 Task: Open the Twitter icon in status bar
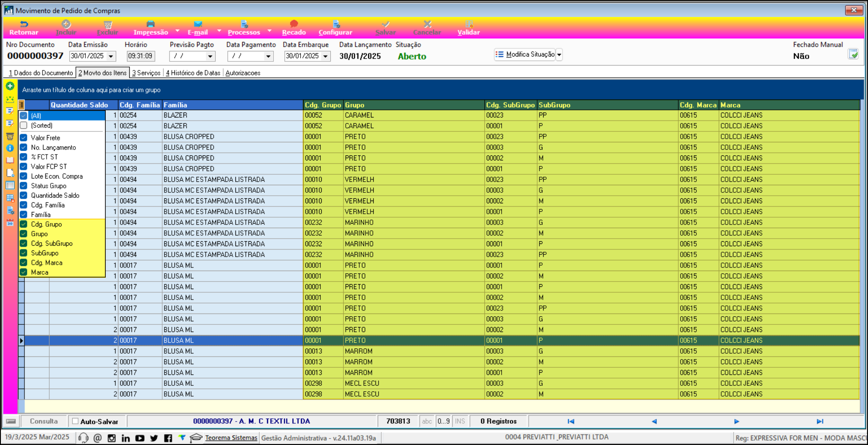click(154, 438)
